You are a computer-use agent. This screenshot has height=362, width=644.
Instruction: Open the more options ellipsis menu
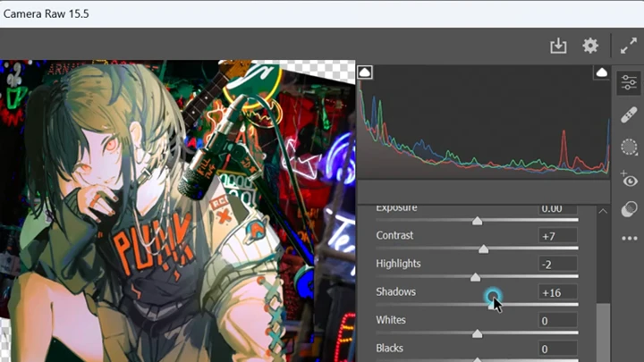[629, 239]
